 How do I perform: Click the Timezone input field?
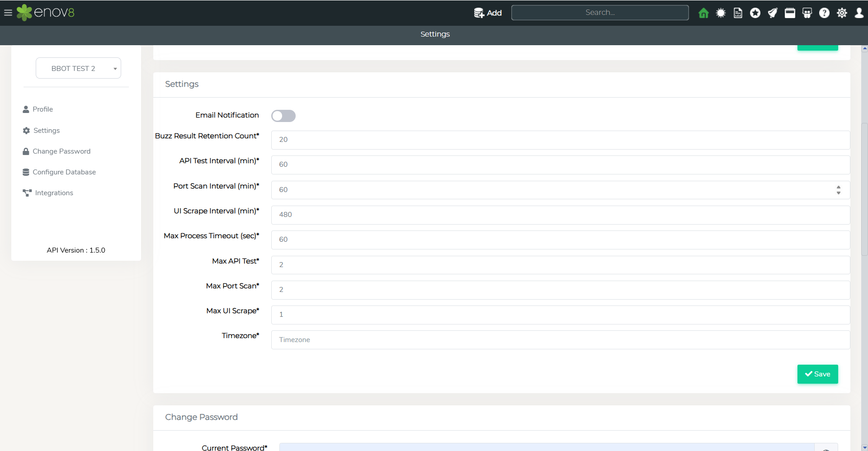(560, 340)
